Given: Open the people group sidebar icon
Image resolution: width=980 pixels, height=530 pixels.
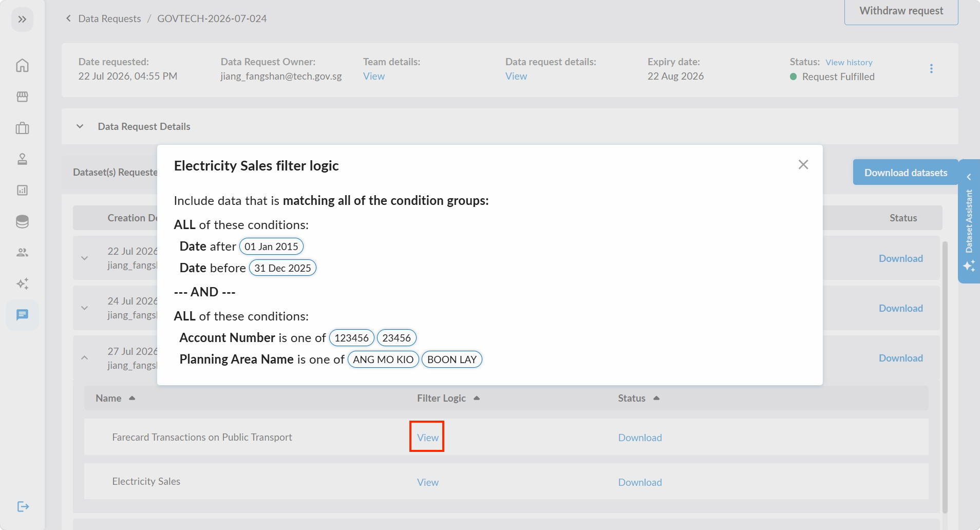Looking at the screenshot, I should [x=22, y=253].
